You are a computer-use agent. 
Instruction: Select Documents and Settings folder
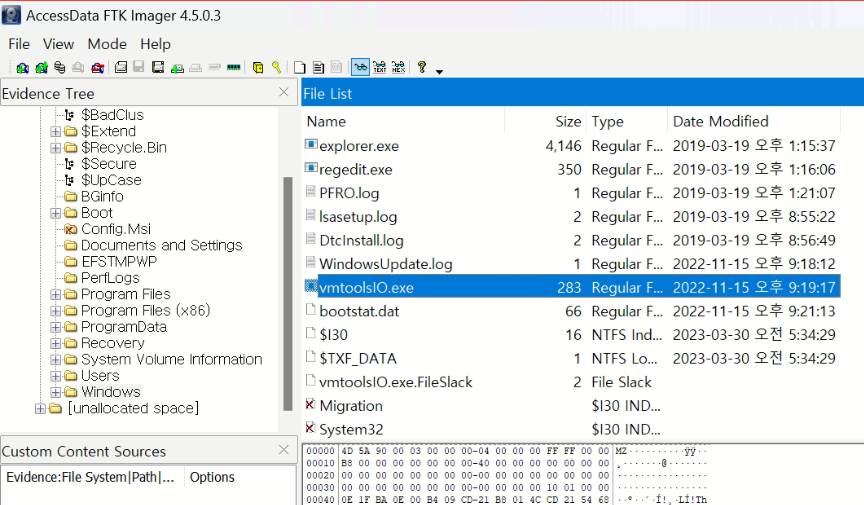tap(161, 245)
